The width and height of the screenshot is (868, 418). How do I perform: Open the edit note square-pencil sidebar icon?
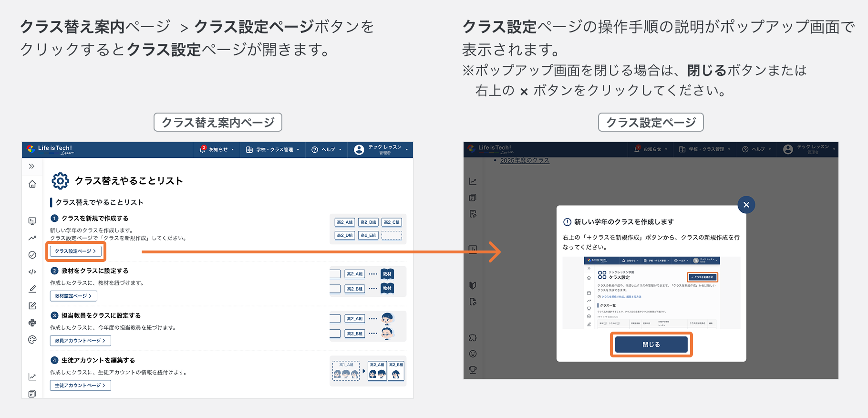32,306
